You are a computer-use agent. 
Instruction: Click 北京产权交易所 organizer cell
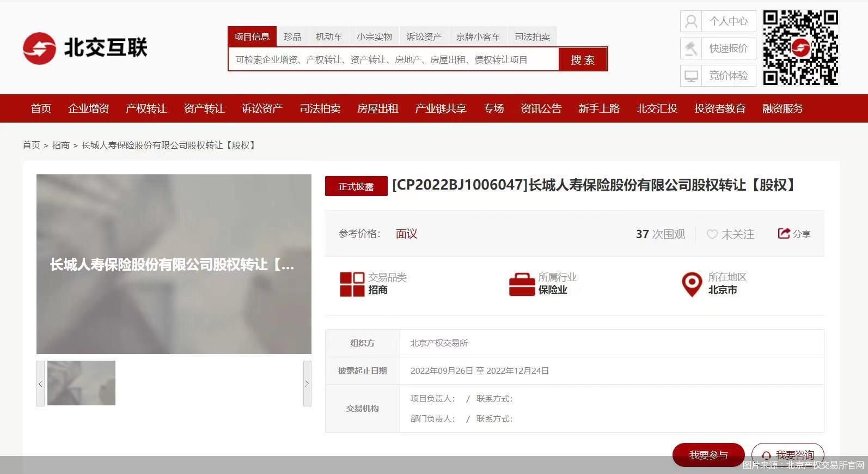pos(612,343)
